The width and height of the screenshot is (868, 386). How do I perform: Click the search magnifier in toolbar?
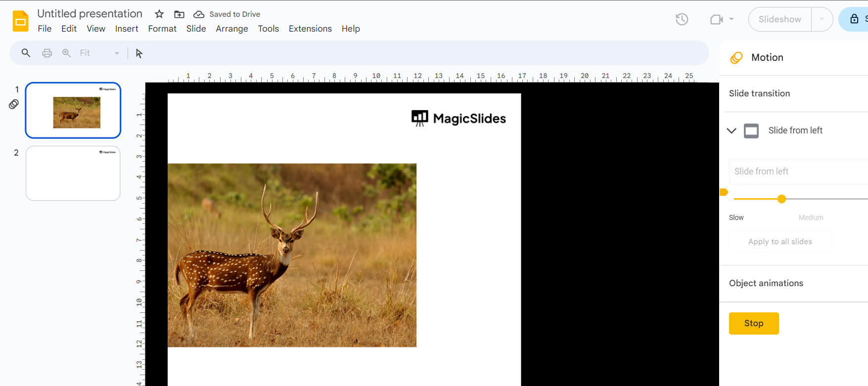(26, 53)
